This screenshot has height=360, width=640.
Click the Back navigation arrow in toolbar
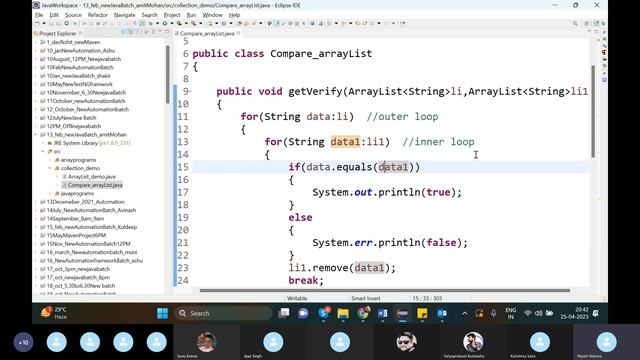click(372, 23)
